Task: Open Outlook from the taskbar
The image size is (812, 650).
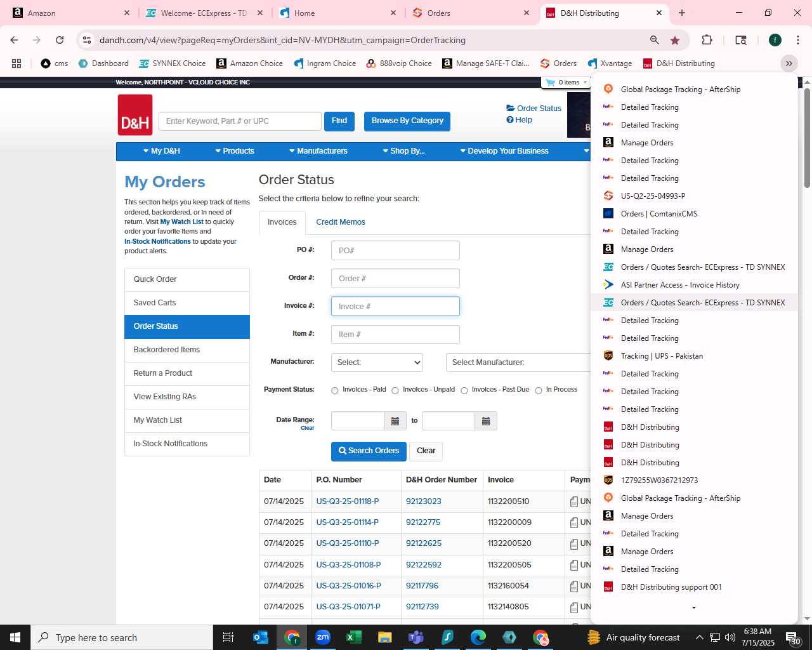Action: pyautogui.click(x=261, y=637)
